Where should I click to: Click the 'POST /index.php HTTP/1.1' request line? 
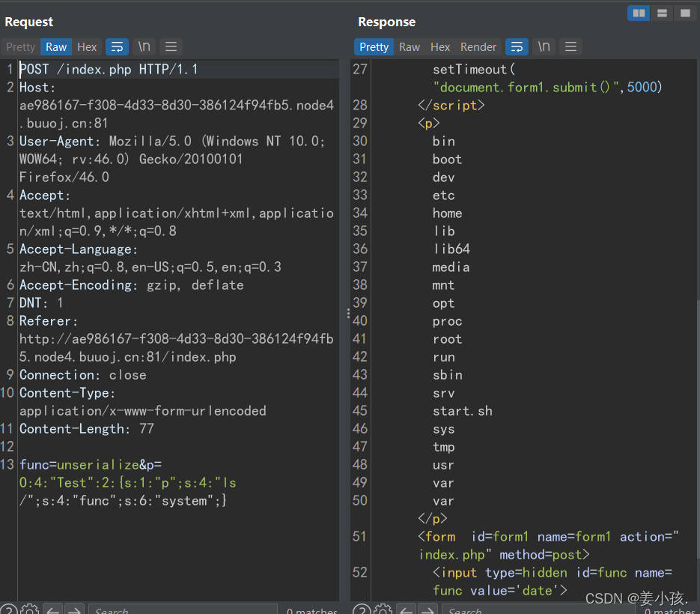click(x=109, y=69)
